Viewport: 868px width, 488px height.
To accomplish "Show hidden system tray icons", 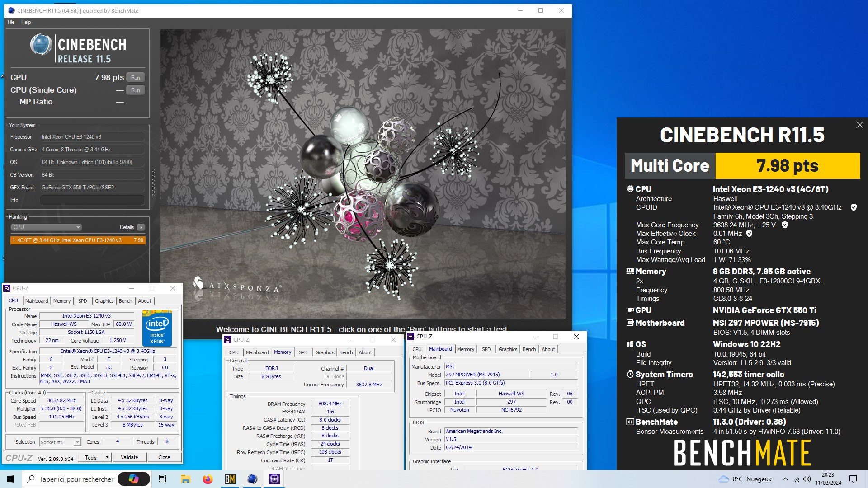I will click(785, 479).
